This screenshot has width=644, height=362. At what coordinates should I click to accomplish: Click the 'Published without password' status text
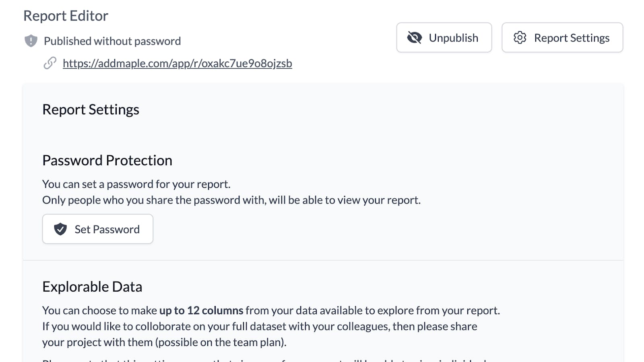pyautogui.click(x=112, y=41)
